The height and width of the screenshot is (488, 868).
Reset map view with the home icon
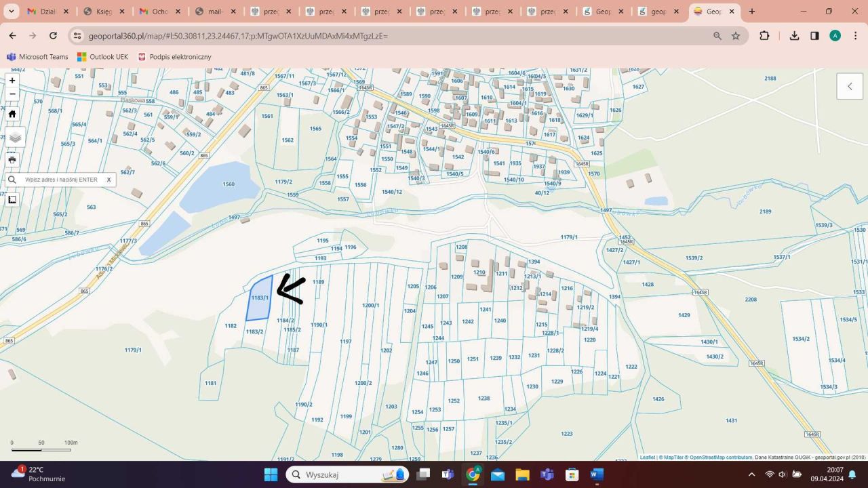pyautogui.click(x=12, y=114)
